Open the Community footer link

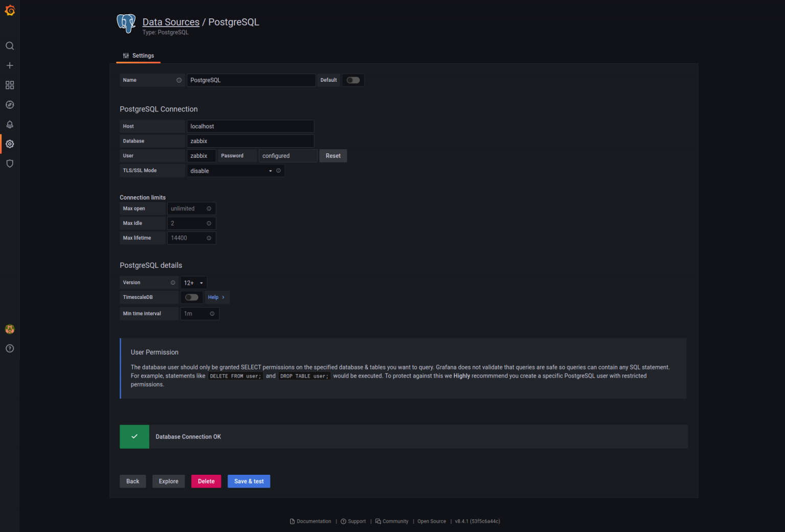point(392,521)
